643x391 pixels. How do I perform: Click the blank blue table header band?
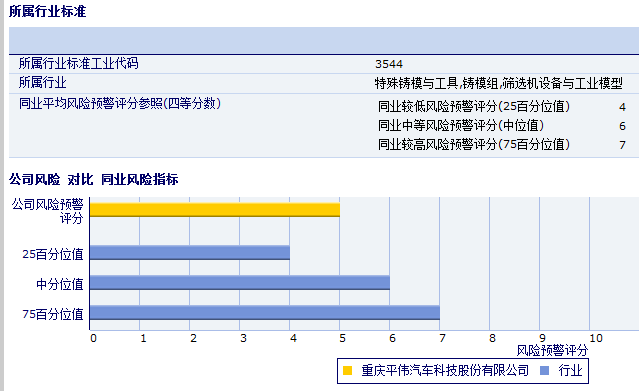pos(324,40)
